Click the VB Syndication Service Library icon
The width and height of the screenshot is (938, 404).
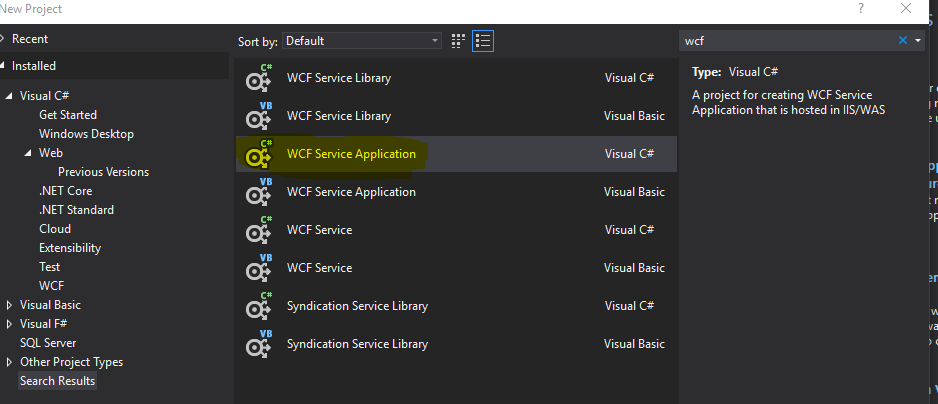(x=259, y=345)
